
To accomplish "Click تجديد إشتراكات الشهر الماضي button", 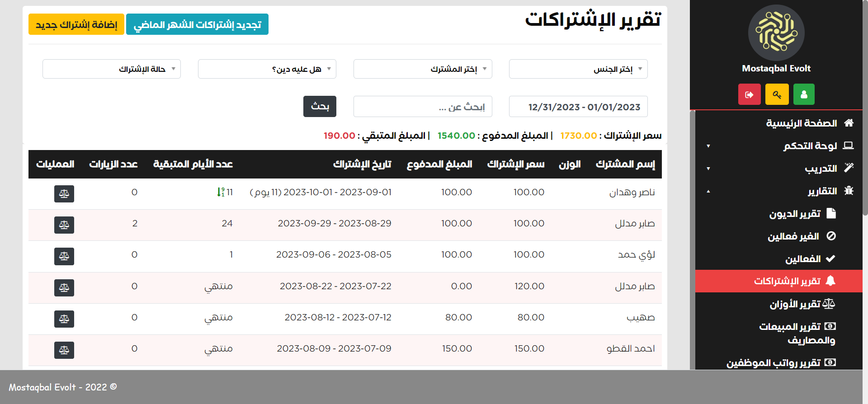I will (197, 24).
